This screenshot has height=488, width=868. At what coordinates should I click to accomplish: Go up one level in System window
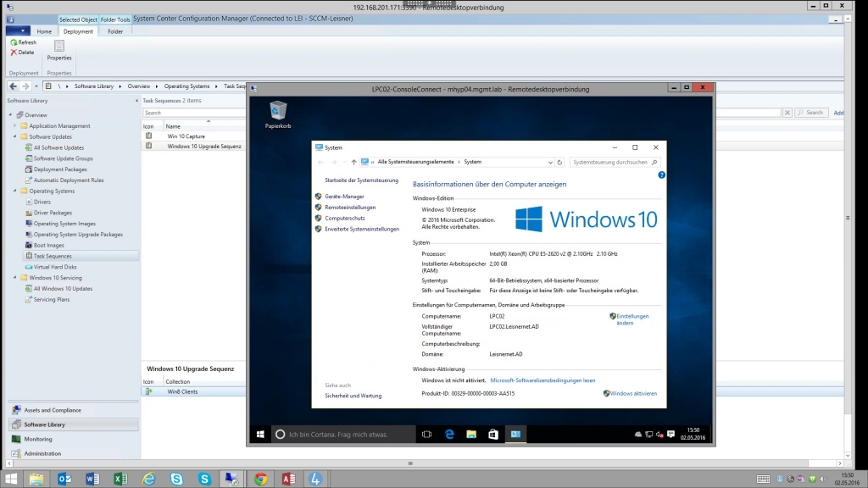pos(353,162)
